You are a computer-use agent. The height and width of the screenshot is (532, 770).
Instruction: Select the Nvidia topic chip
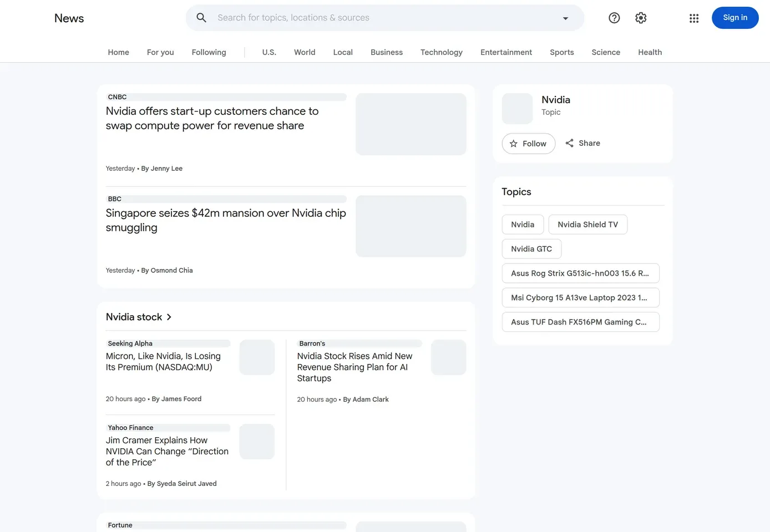523,225
